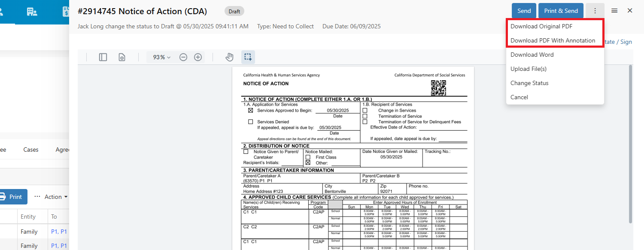Viewport: 644px width, 250px height.
Task: Click the Jack Long status change text
Action: pyautogui.click(x=163, y=26)
